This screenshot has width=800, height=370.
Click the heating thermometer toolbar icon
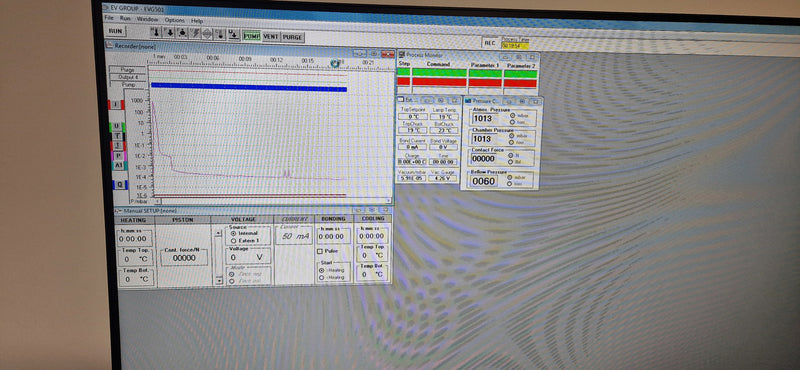click(156, 33)
